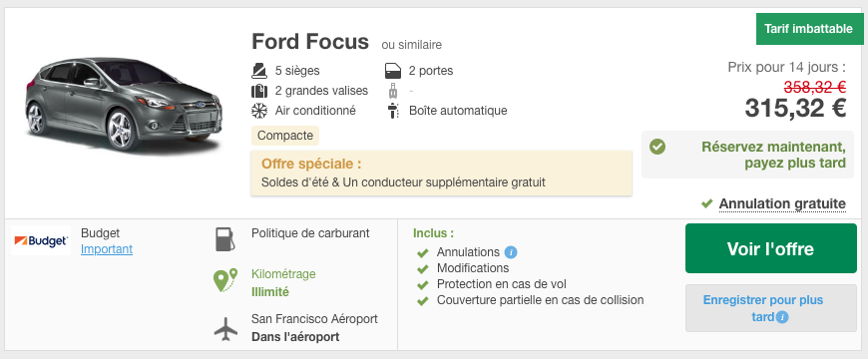Screen dimensions: 868x359
Task: Click the car door icon beside 2 portes
Action: (392, 71)
